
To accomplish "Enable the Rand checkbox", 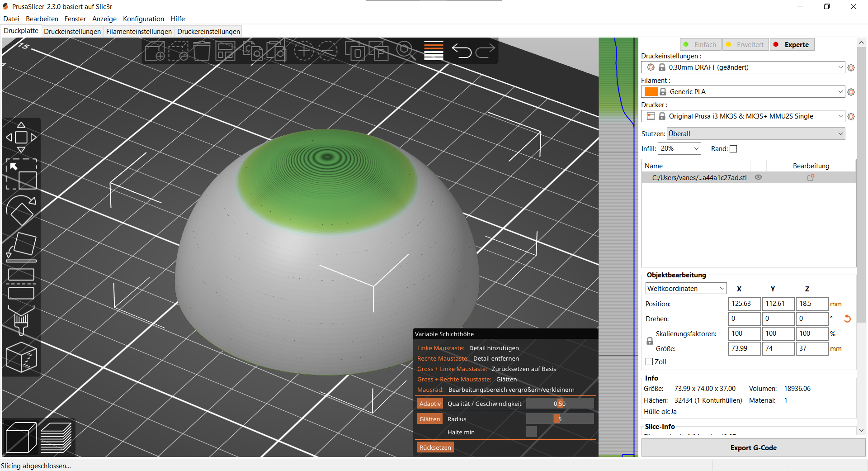I will click(x=733, y=148).
